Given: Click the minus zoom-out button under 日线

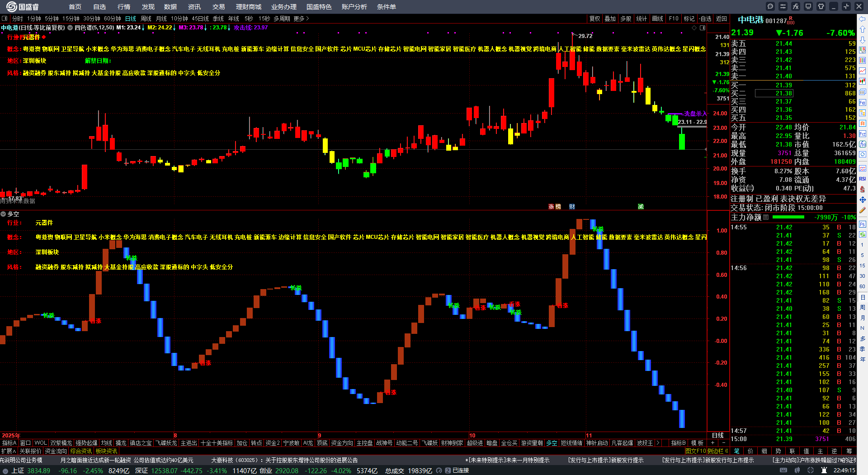Looking at the screenshot, I should (x=723, y=443).
